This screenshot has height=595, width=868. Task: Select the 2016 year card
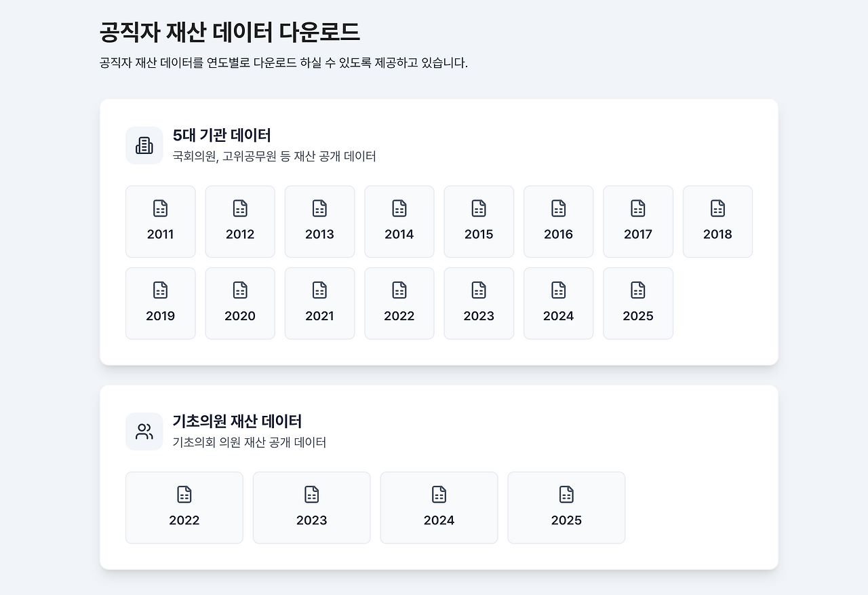tap(558, 221)
